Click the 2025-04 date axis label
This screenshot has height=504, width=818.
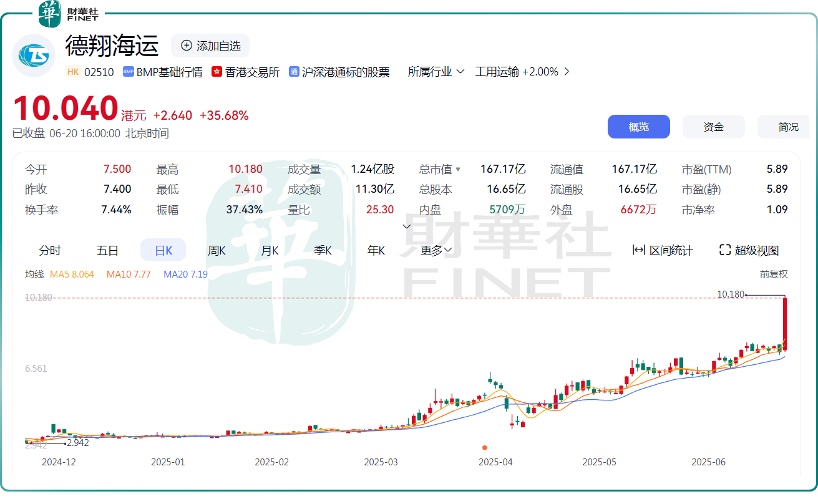(495, 462)
